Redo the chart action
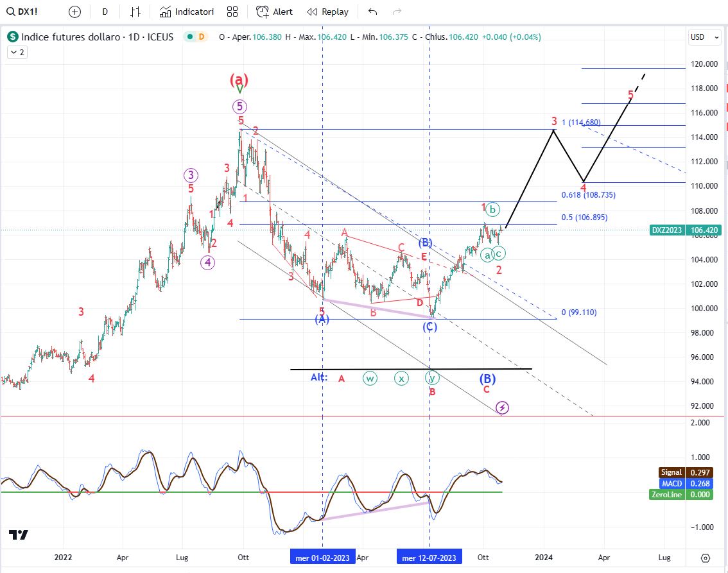This screenshot has height=573, width=728. click(397, 12)
